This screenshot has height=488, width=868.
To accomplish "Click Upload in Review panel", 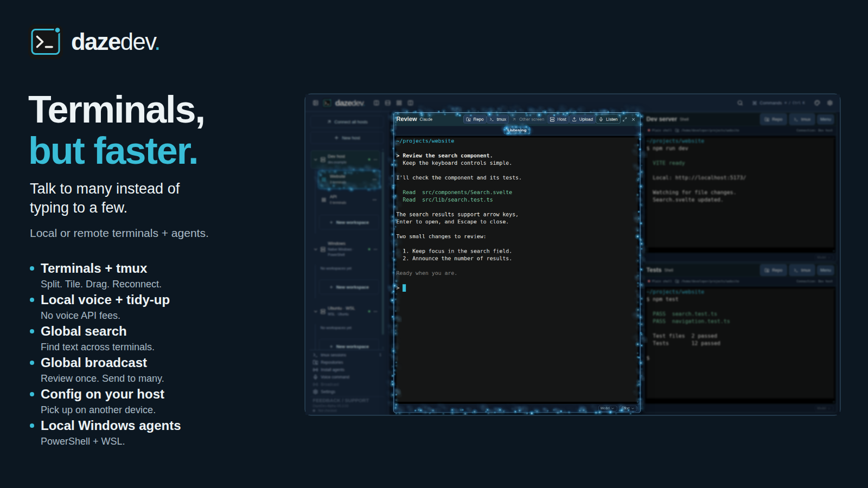I will click(583, 119).
